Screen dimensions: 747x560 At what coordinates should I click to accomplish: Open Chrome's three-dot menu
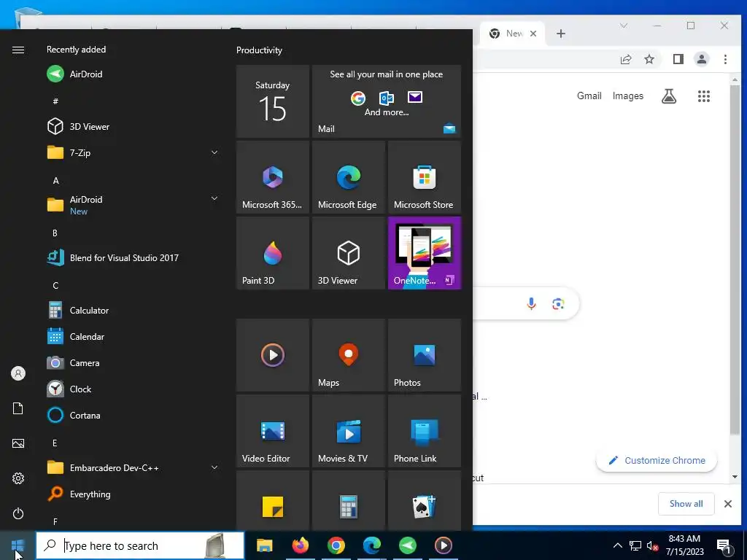(725, 59)
